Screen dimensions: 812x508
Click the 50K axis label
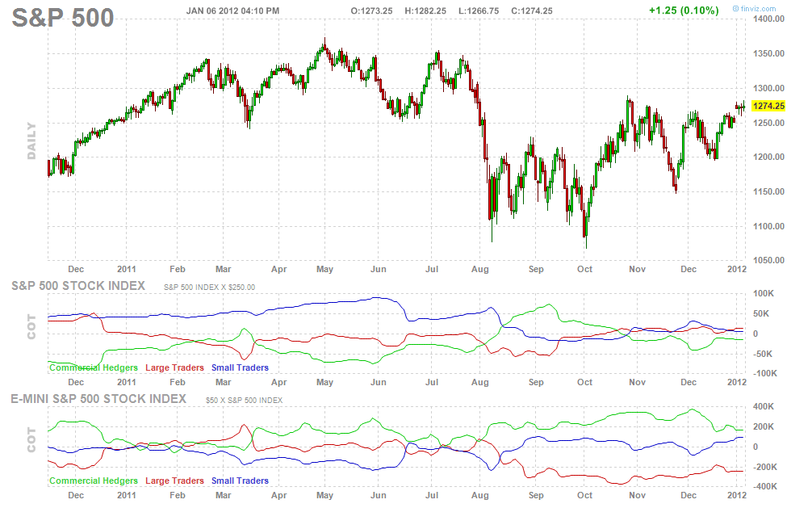761,313
